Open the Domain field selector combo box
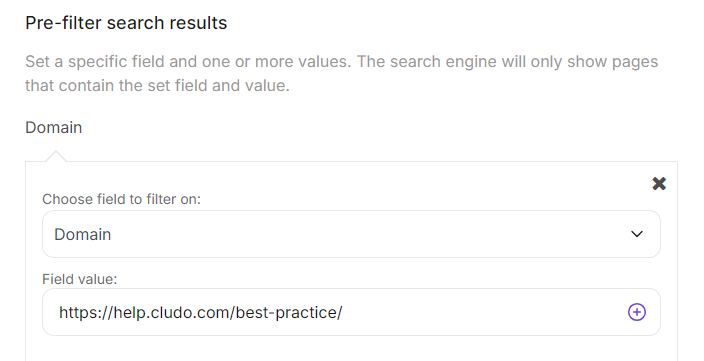Screen dimensions: 704x361 click(x=351, y=234)
